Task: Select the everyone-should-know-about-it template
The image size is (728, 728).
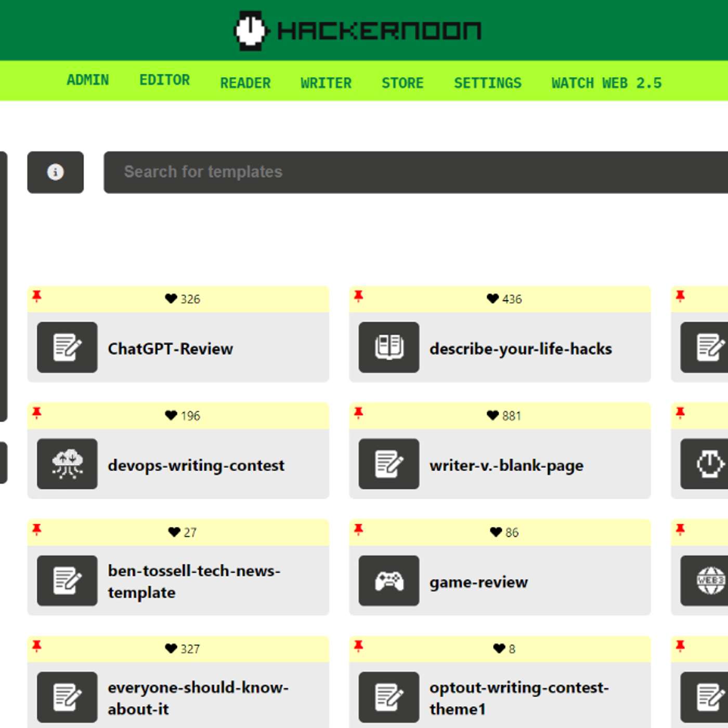Action: (x=198, y=698)
